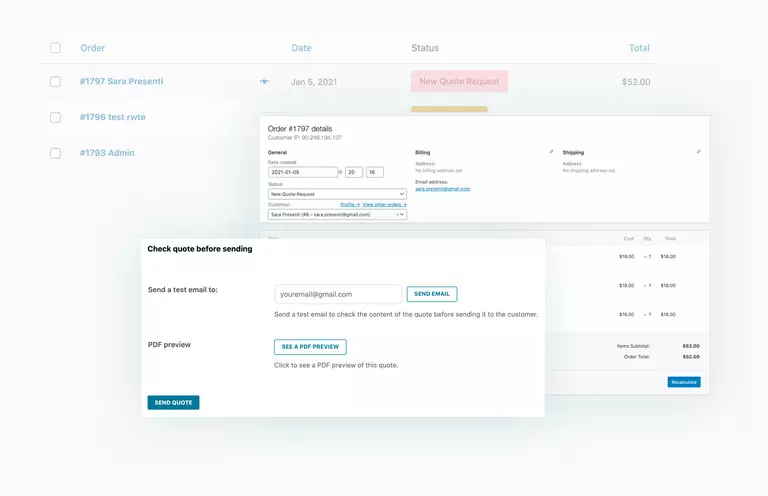Viewport: 768px width, 496px height.
Task: Select all orders with the header checkbox
Action: 55,48
